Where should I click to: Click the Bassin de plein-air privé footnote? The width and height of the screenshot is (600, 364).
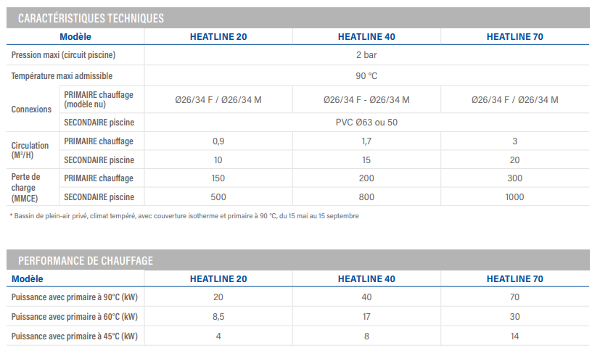click(x=184, y=216)
